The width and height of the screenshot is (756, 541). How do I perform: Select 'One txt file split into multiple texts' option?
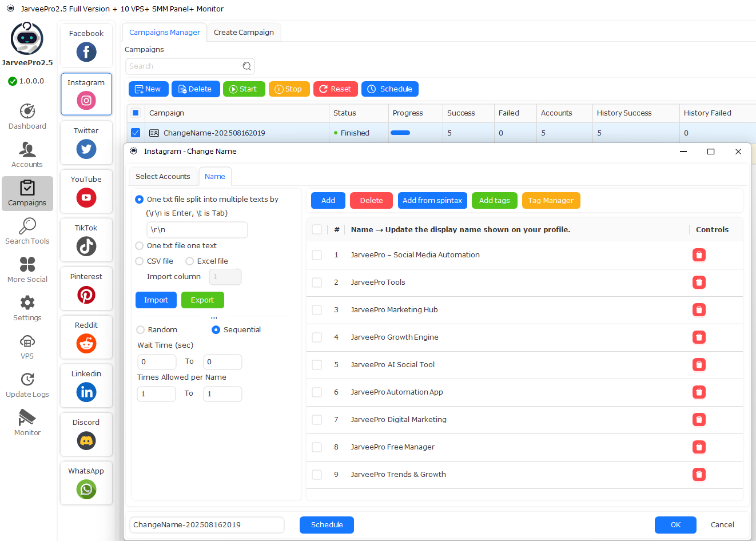click(140, 200)
